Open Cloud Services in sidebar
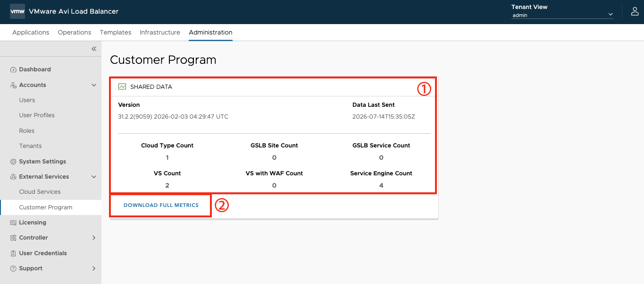644x284 pixels. [x=40, y=192]
